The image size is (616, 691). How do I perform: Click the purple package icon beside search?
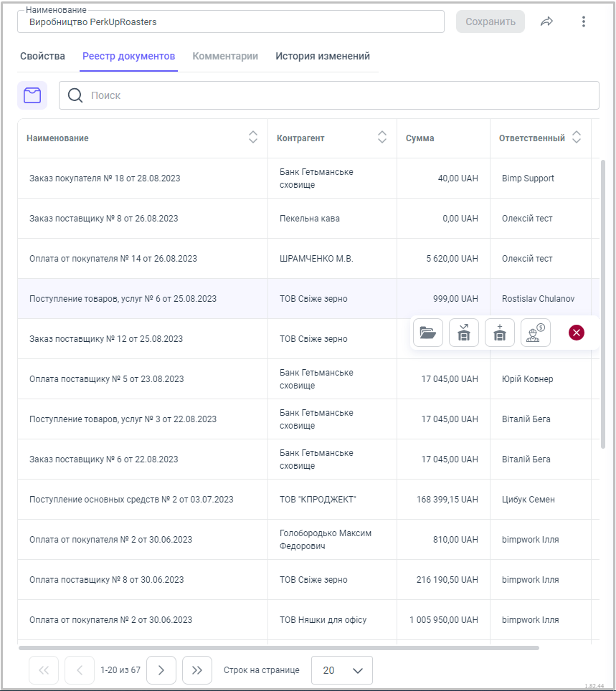coord(32,95)
